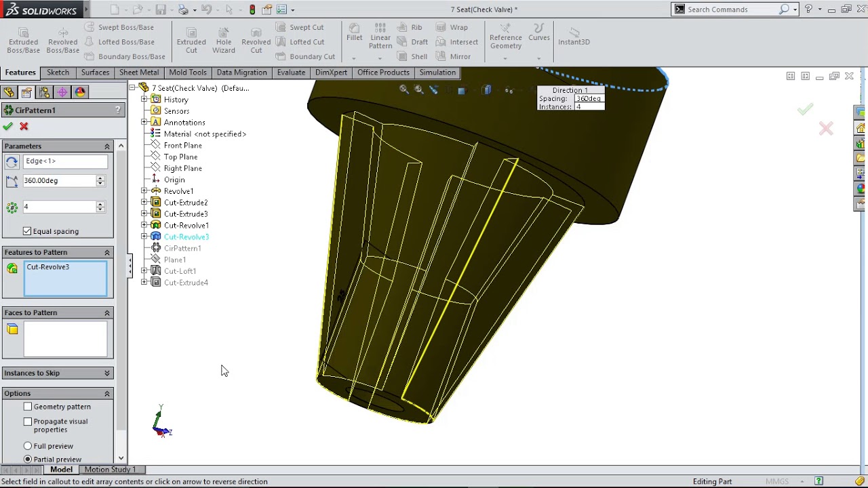The image size is (868, 488).
Task: Choose the Fillet tool
Action: [354, 33]
